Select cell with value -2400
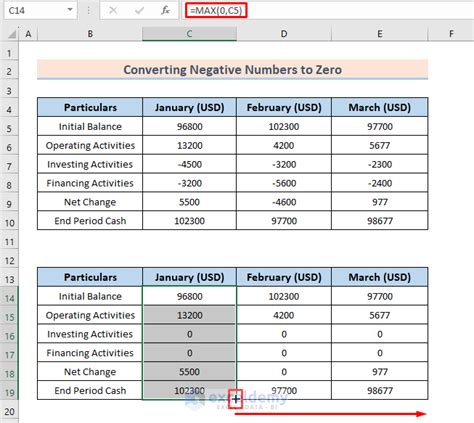 (379, 183)
